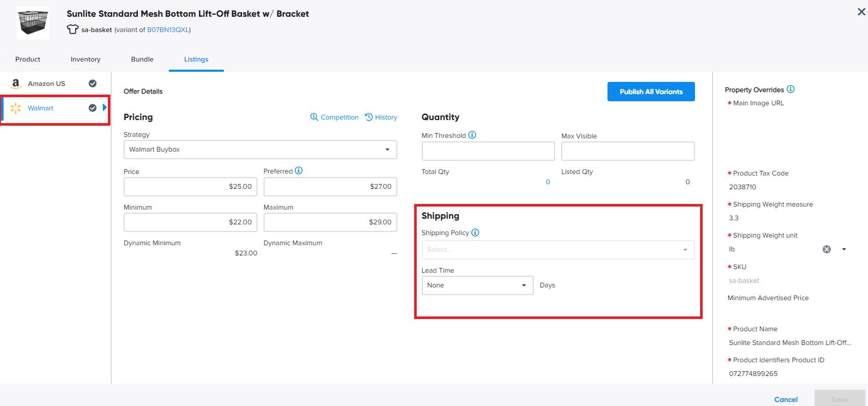
Task: Click the Min Threshold info icon
Action: pyautogui.click(x=472, y=135)
